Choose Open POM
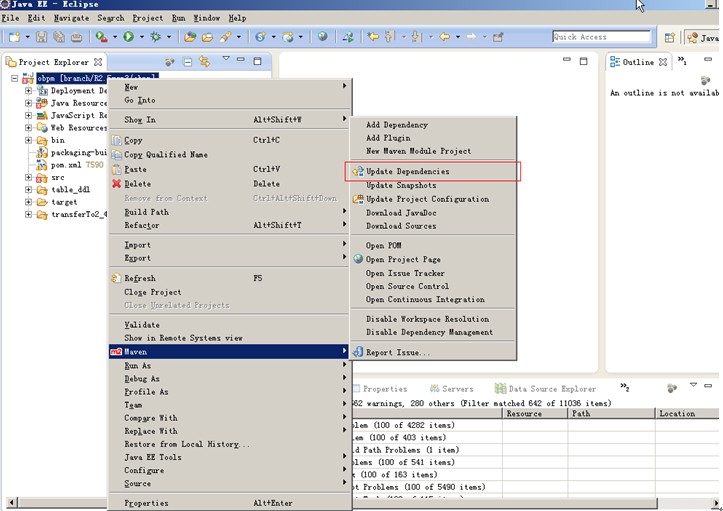Viewport: 723px width, 511px height. point(433,245)
